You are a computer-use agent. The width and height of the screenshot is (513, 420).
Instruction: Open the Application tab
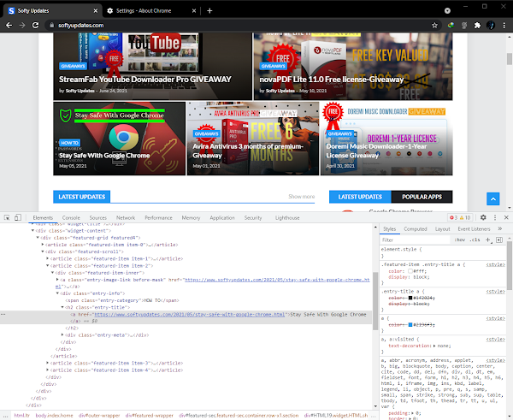click(x=222, y=217)
